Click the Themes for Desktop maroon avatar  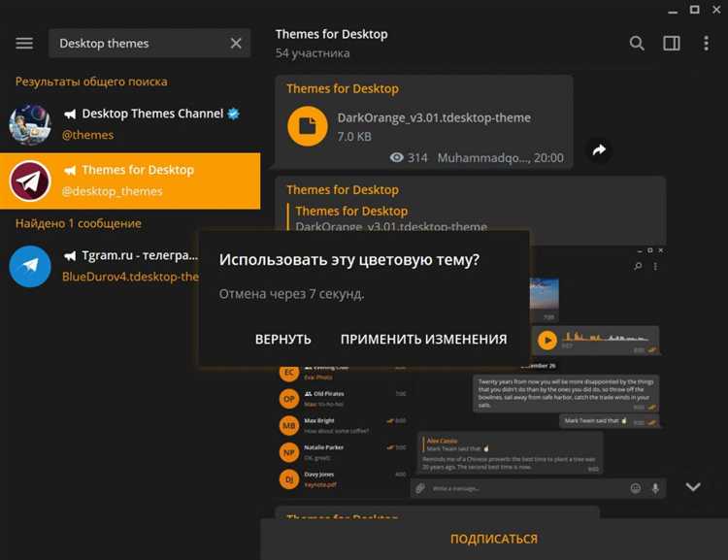click(x=30, y=181)
